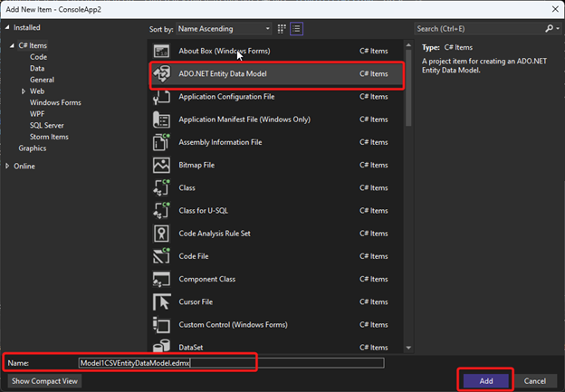
Task: Select the About Box (Windows Forms) icon
Action: 162,51
